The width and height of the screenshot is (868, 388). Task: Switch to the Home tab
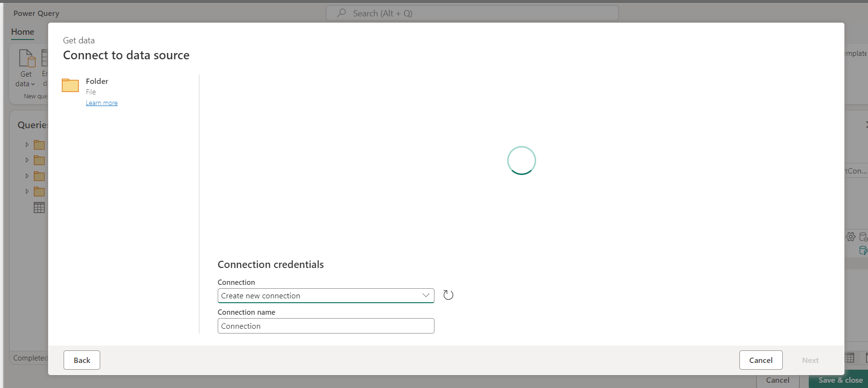23,32
